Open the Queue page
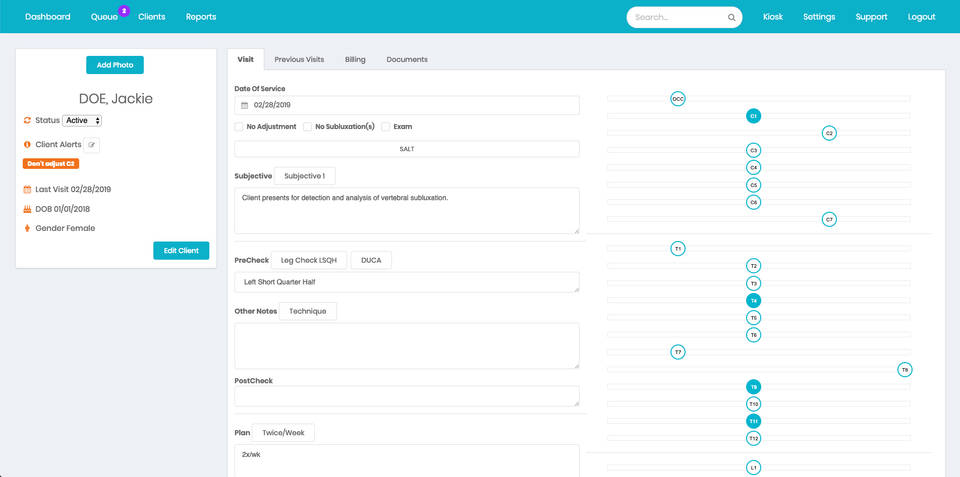 tap(104, 17)
